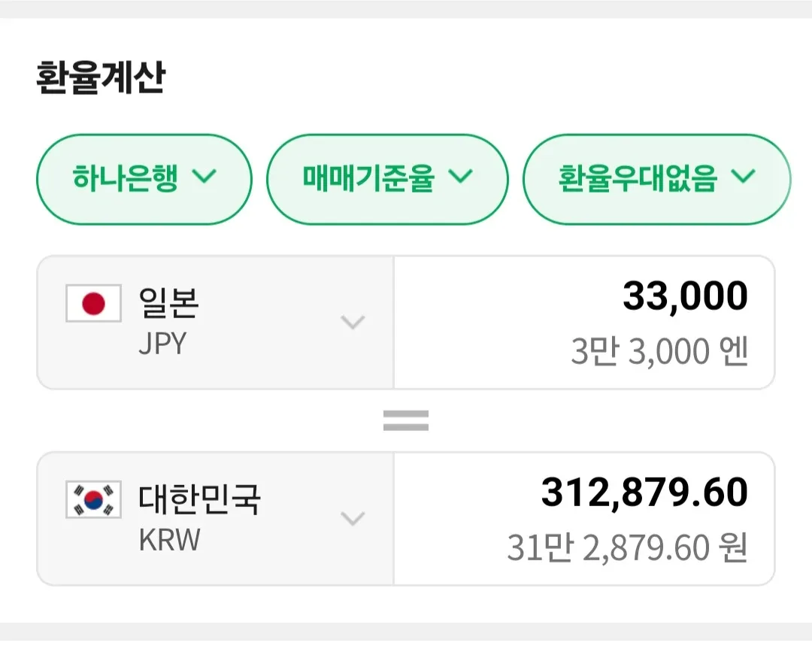This screenshot has height=658, width=812.
Task: Click the KRW currency code
Action: pos(170,540)
